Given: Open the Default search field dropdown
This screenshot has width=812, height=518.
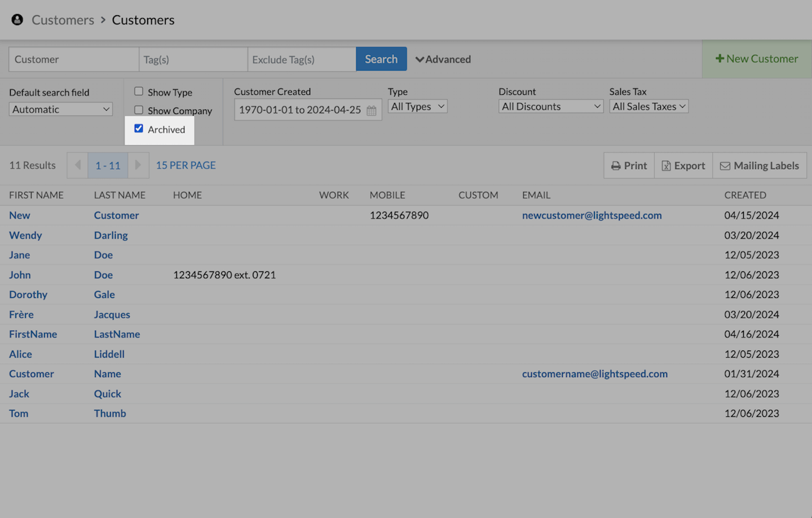Looking at the screenshot, I should (61, 109).
